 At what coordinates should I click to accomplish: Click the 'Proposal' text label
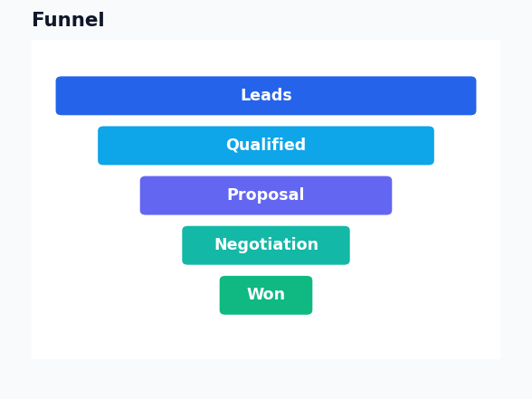tap(266, 195)
